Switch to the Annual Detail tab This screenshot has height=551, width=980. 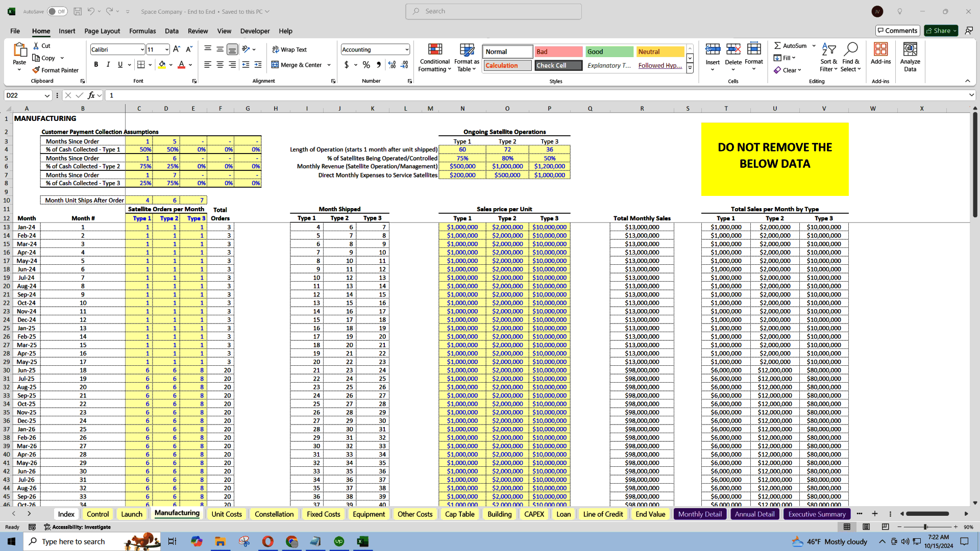click(x=755, y=513)
